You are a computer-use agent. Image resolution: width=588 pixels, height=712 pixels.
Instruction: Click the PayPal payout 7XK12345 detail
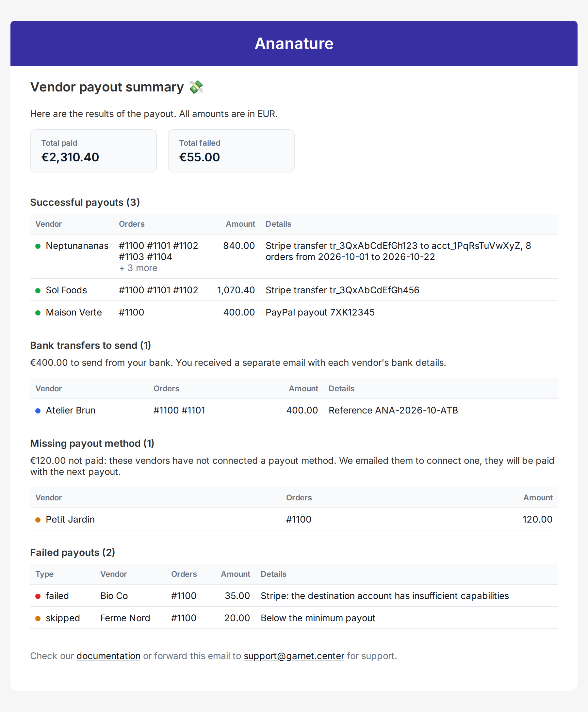coord(320,312)
